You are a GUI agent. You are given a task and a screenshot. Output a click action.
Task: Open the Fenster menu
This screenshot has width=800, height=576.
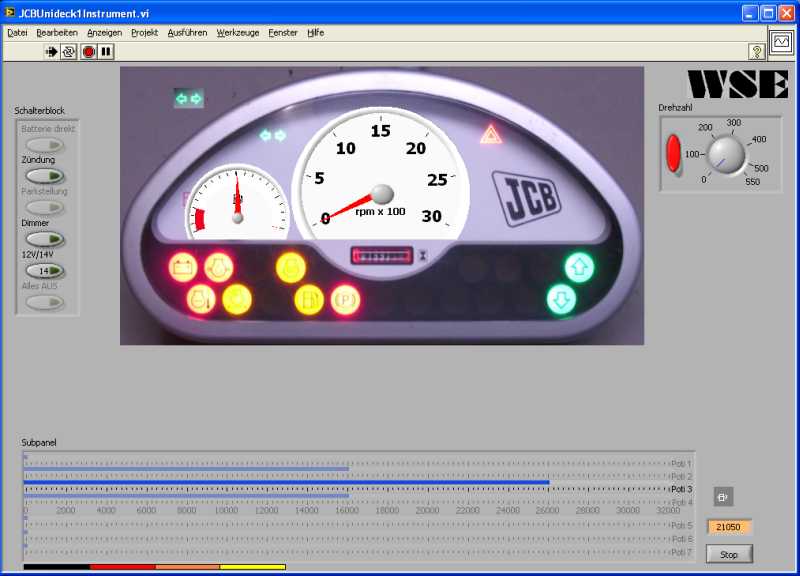click(x=283, y=33)
